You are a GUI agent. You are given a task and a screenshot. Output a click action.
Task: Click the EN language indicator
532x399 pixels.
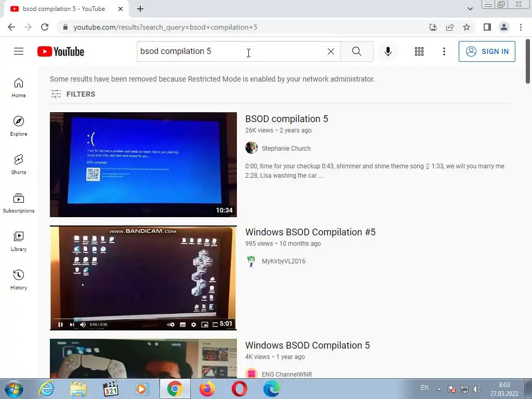coord(424,388)
